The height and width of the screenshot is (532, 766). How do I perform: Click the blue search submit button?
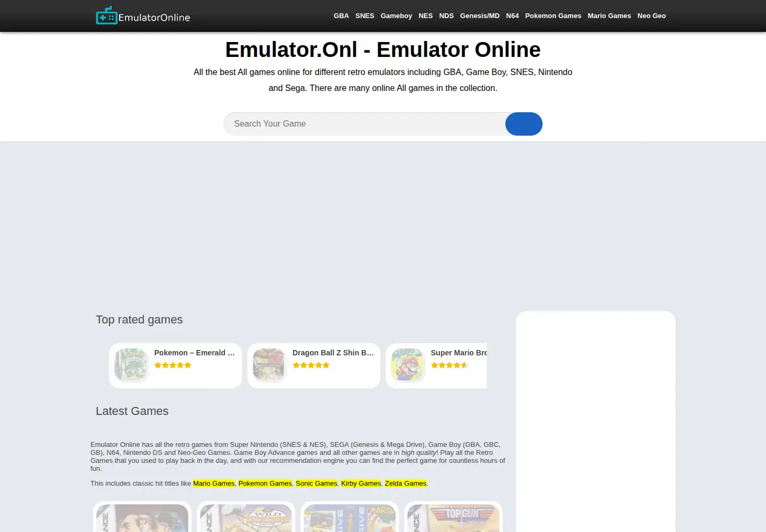524,124
